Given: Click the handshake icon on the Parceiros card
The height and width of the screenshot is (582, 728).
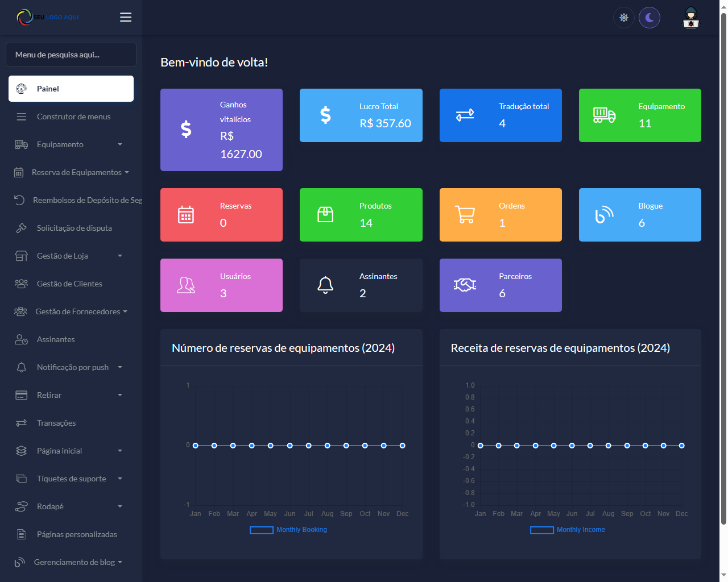Looking at the screenshot, I should tap(465, 285).
